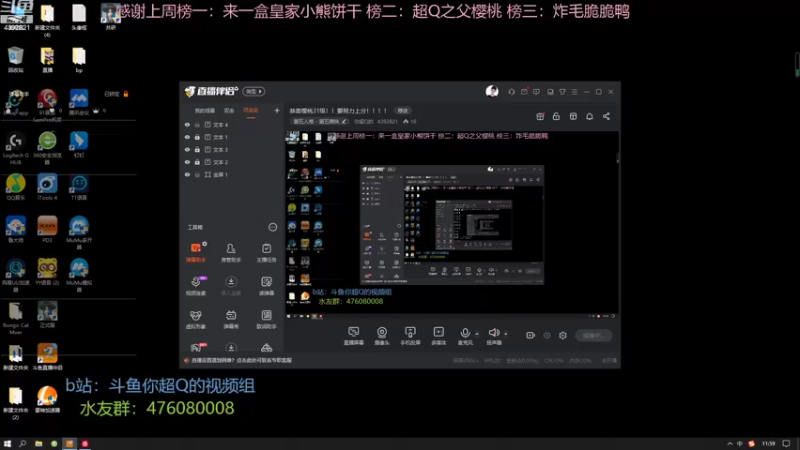Screen dimensions: 800x450
Task: Click the microphone icon in bottom bar
Action: point(465,334)
